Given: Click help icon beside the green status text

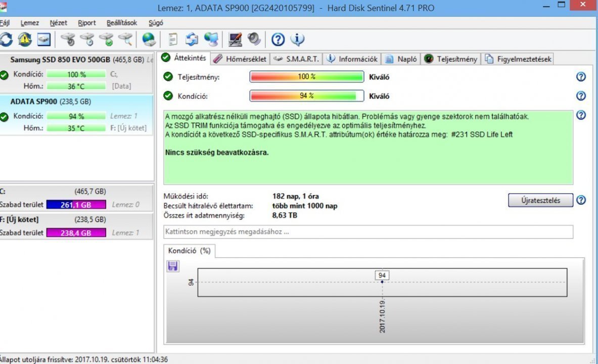Looking at the screenshot, I should tap(581, 115).
